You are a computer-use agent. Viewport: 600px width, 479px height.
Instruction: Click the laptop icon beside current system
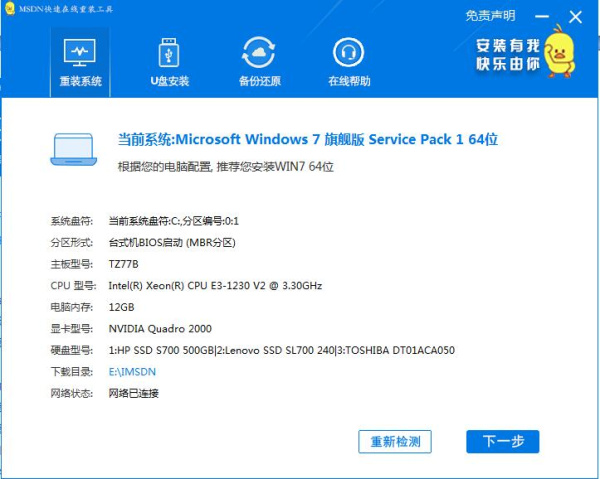click(73, 149)
